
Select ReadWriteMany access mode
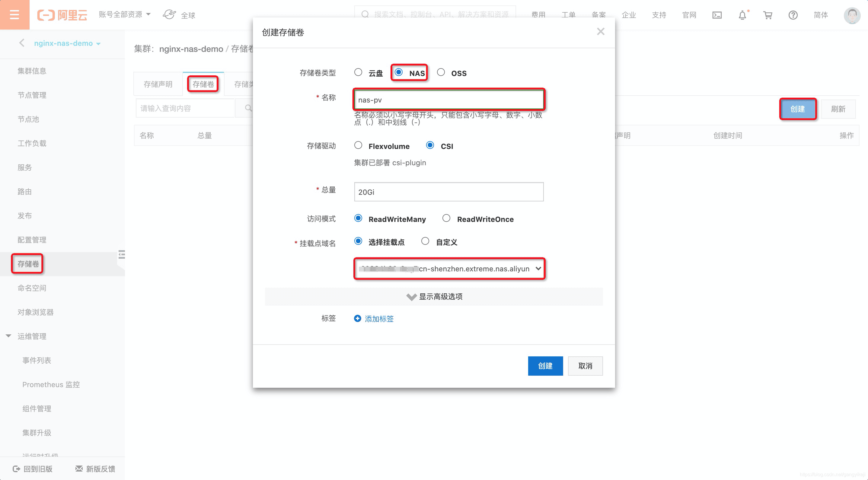pos(357,219)
